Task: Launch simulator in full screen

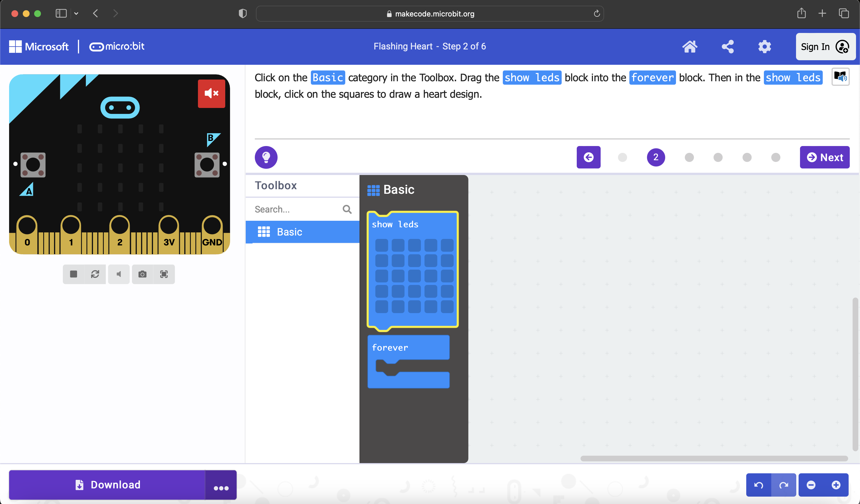Action: pyautogui.click(x=164, y=274)
